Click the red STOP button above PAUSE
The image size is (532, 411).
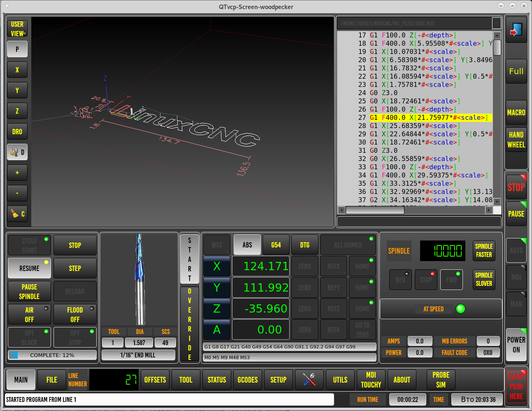pos(516,187)
